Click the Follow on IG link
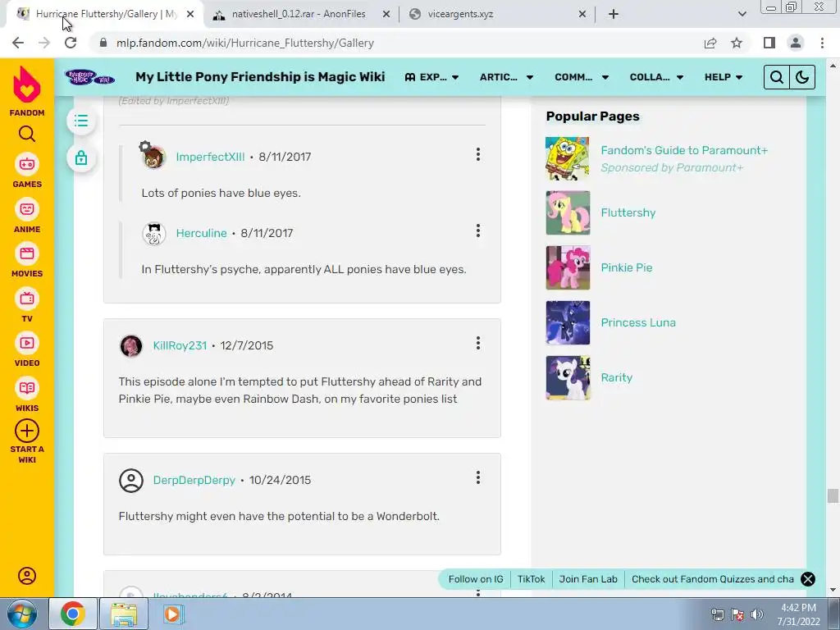This screenshot has height=630, width=840. point(476,579)
